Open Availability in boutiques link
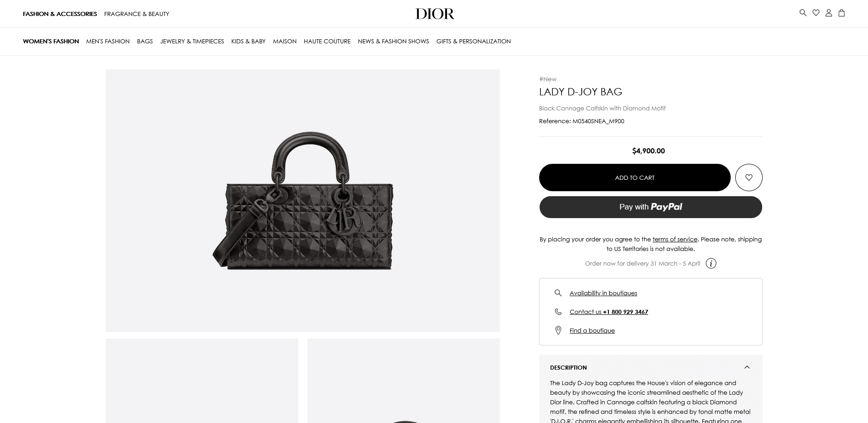The height and width of the screenshot is (423, 868). (x=603, y=293)
